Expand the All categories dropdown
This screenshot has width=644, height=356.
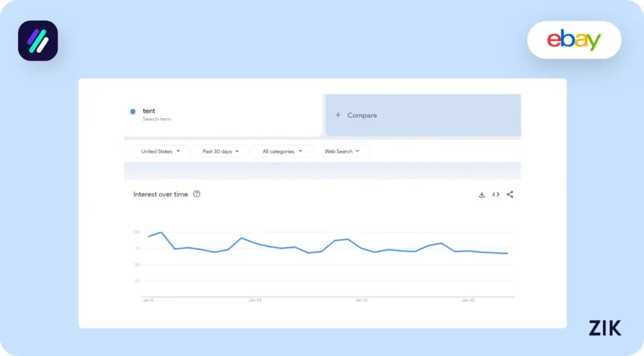pyautogui.click(x=282, y=152)
